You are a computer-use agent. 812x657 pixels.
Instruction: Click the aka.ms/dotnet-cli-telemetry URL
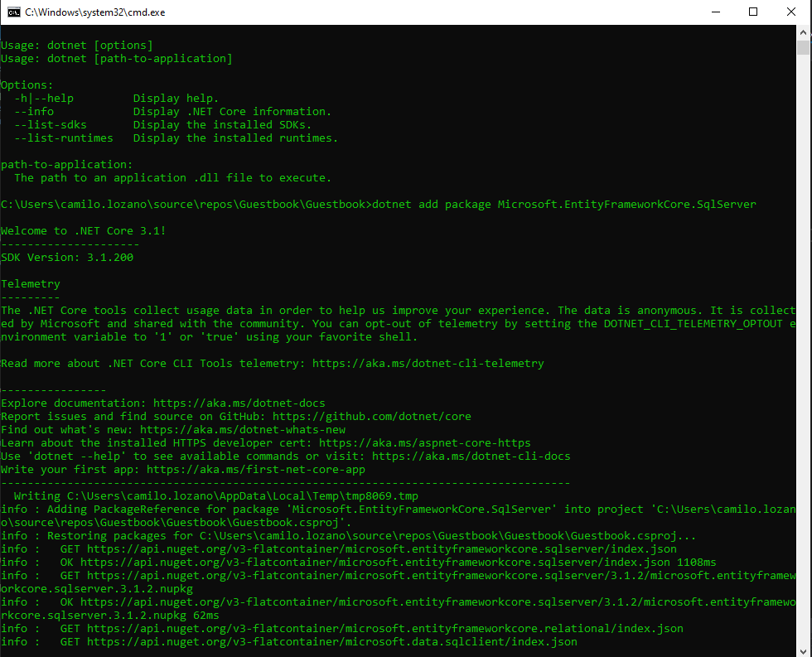428,364
